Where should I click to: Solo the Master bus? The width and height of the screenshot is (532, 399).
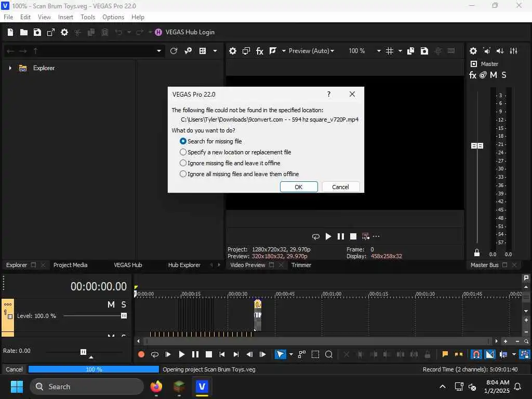(504, 75)
